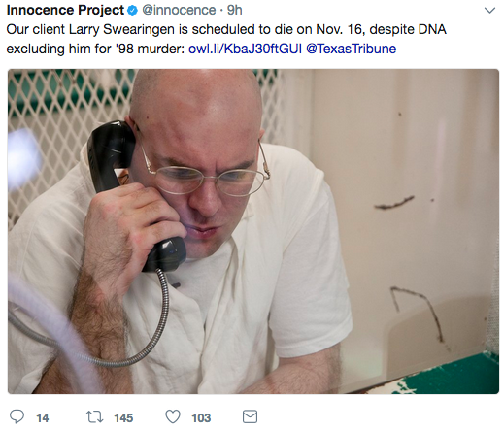Open the owl.li/KbaJ30ftGUI link
This screenshot has height=431, width=504.
click(245, 49)
